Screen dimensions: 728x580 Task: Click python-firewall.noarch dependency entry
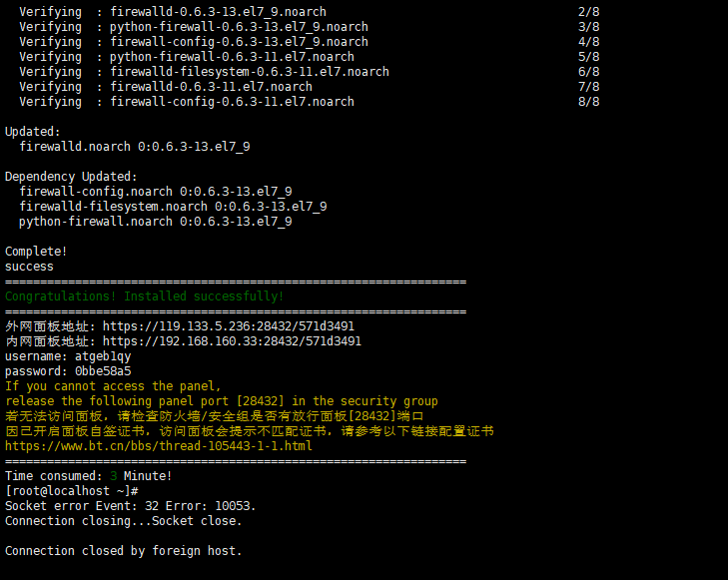click(x=156, y=222)
